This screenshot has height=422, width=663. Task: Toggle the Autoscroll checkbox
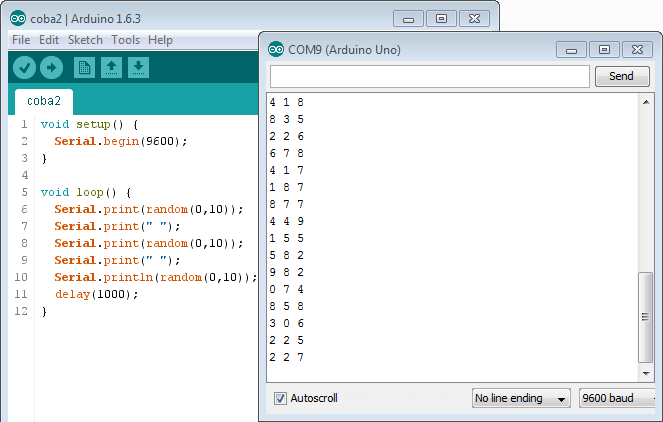280,398
